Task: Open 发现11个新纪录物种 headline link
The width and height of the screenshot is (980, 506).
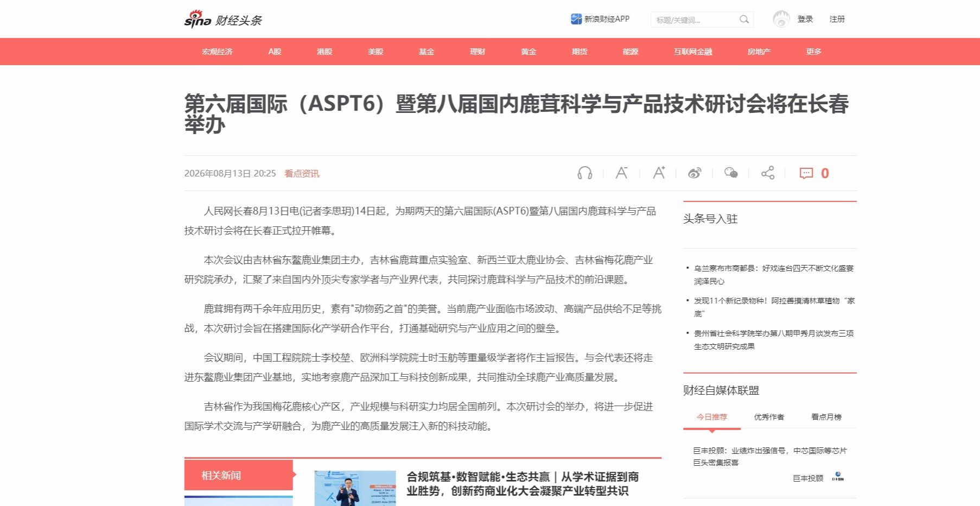Action: [774, 307]
